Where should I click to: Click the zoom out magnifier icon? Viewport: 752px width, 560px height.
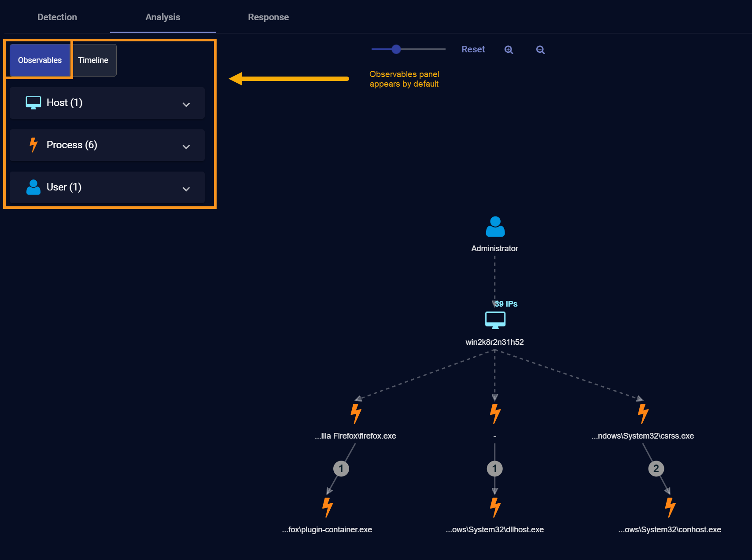click(540, 50)
